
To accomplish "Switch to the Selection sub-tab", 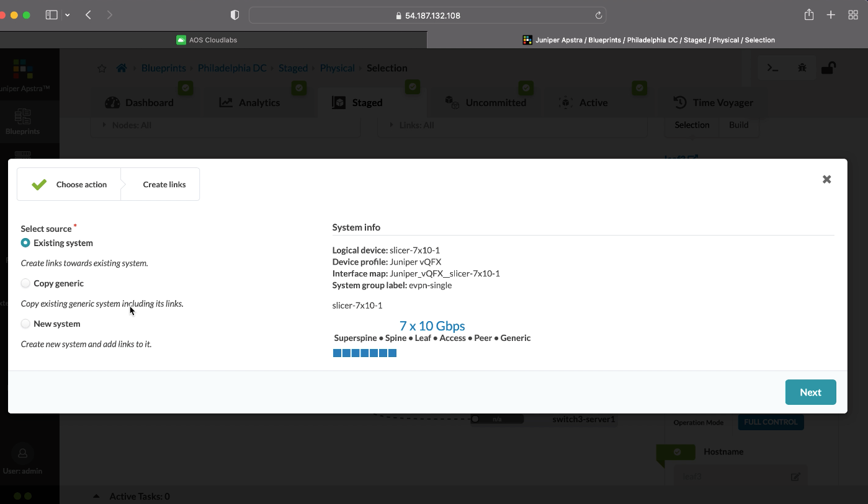I will point(692,125).
